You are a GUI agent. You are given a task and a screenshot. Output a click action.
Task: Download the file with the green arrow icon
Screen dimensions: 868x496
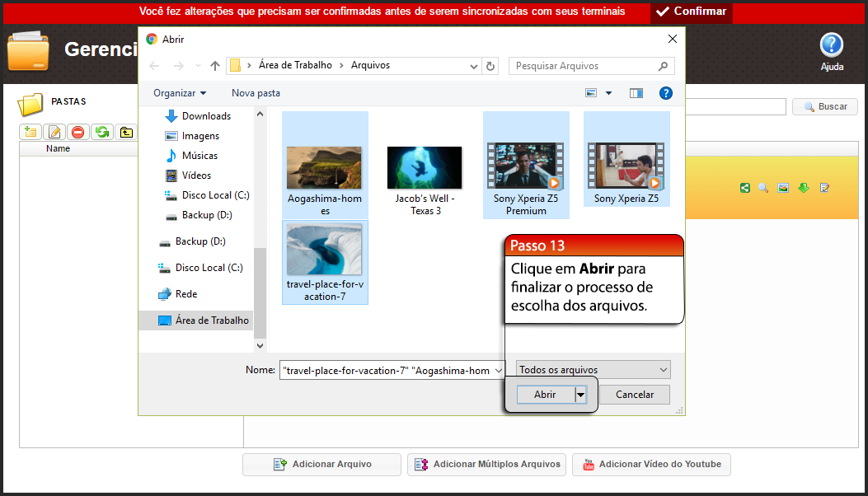click(803, 187)
